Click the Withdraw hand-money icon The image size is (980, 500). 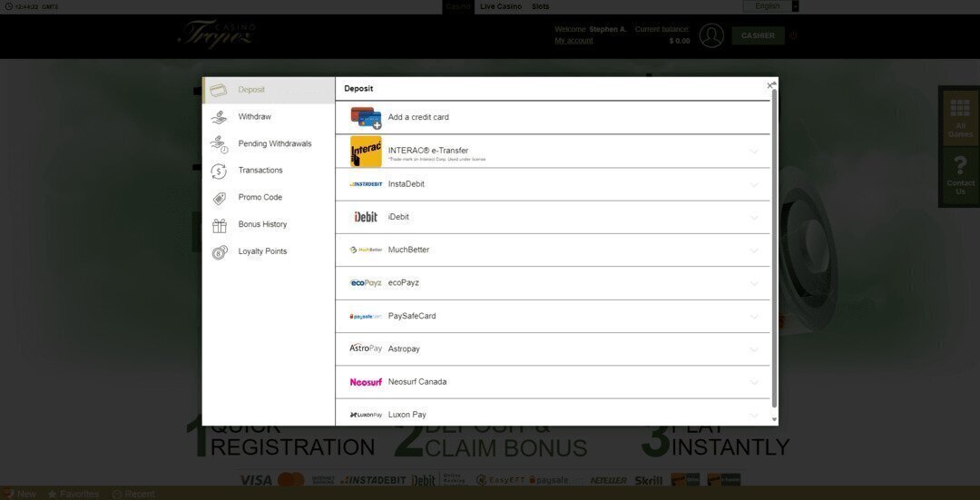pos(219,117)
